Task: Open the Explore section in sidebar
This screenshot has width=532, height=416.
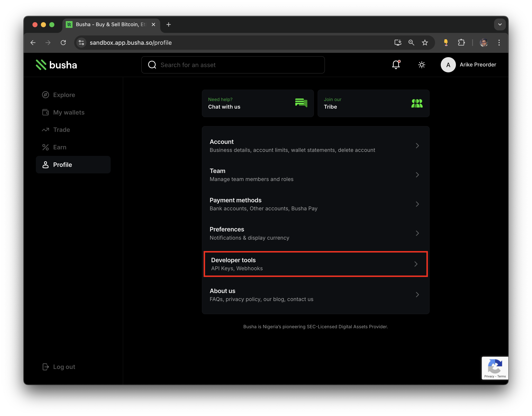Action: pyautogui.click(x=64, y=95)
